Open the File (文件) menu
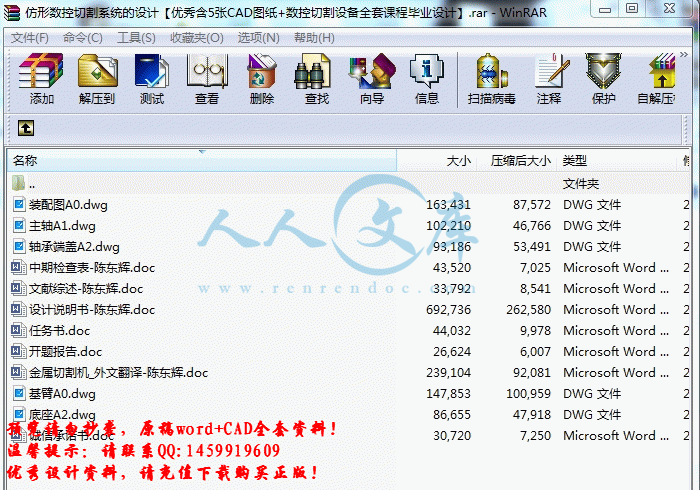 [x=29, y=38]
